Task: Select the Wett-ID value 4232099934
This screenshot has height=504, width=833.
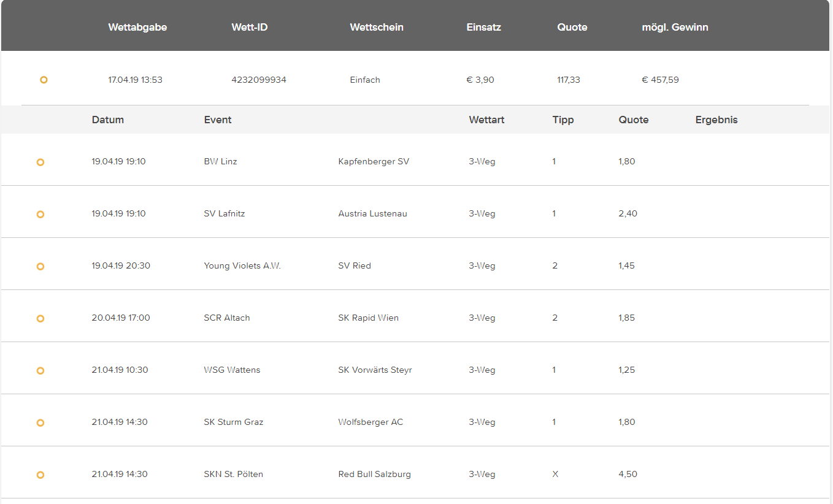Action: (259, 80)
